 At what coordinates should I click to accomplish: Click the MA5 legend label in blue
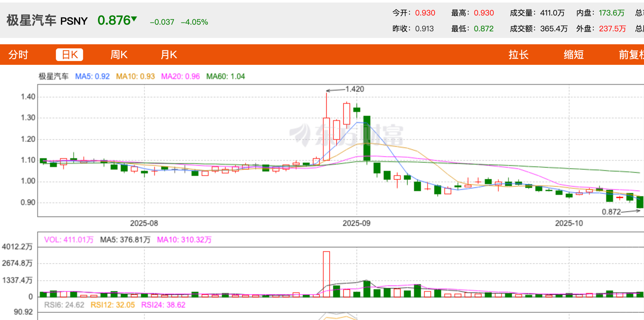(x=92, y=76)
